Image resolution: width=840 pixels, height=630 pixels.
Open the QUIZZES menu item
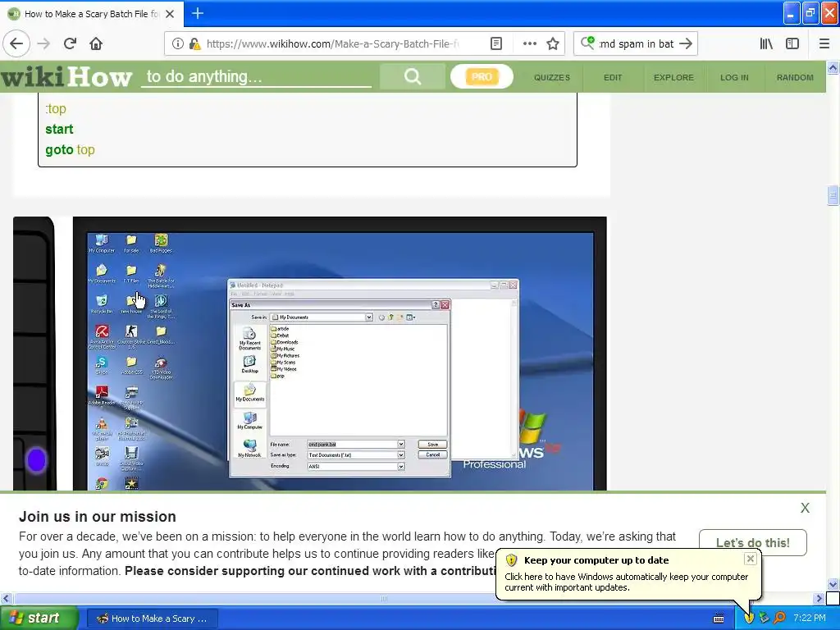[552, 78]
